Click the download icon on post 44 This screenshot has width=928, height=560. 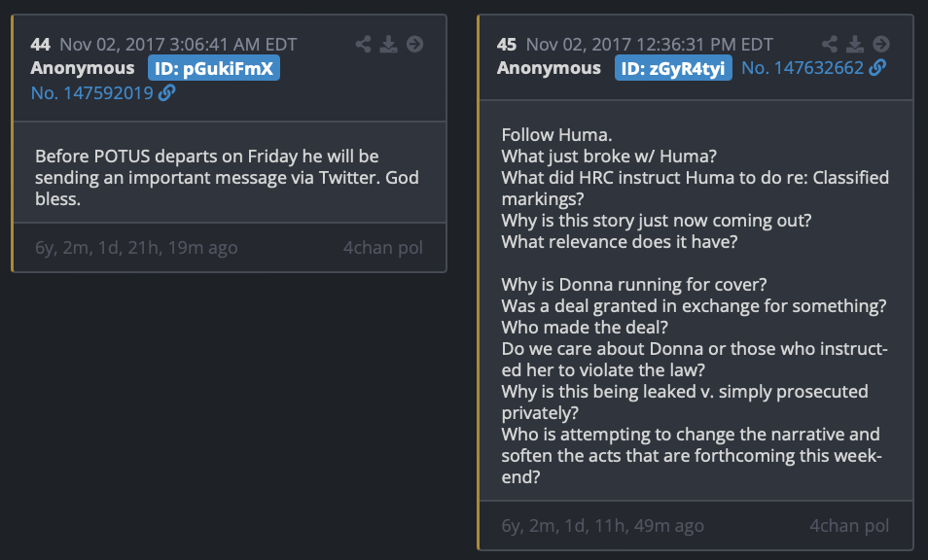coord(389,45)
